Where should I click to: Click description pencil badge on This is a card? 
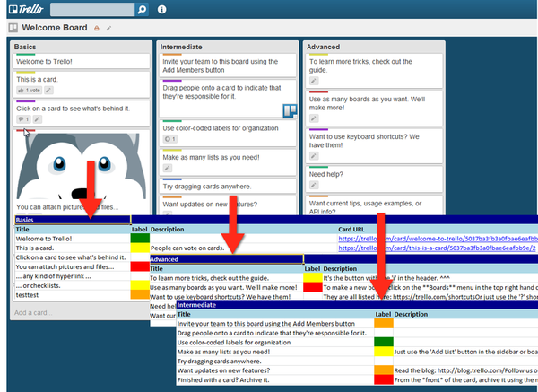click(48, 91)
